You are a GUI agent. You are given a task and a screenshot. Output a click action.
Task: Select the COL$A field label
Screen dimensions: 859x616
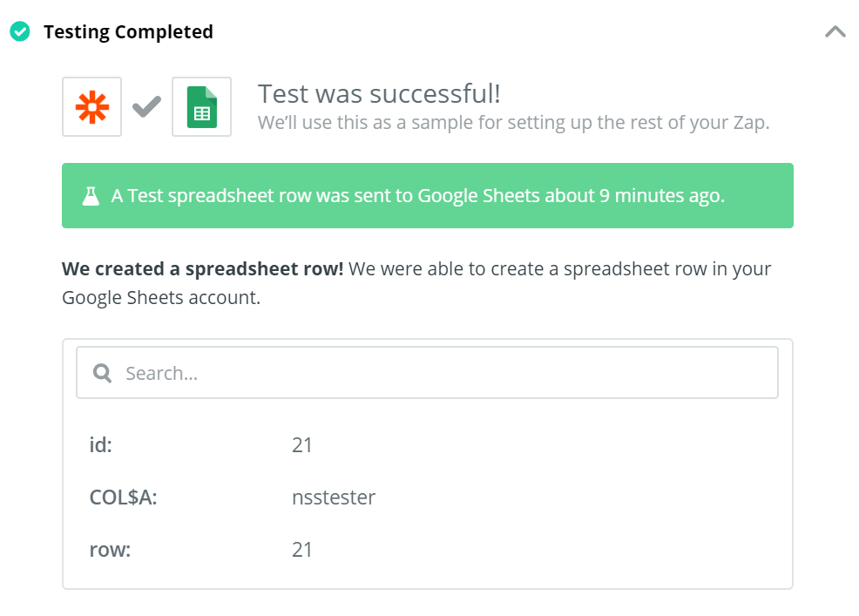pos(123,498)
